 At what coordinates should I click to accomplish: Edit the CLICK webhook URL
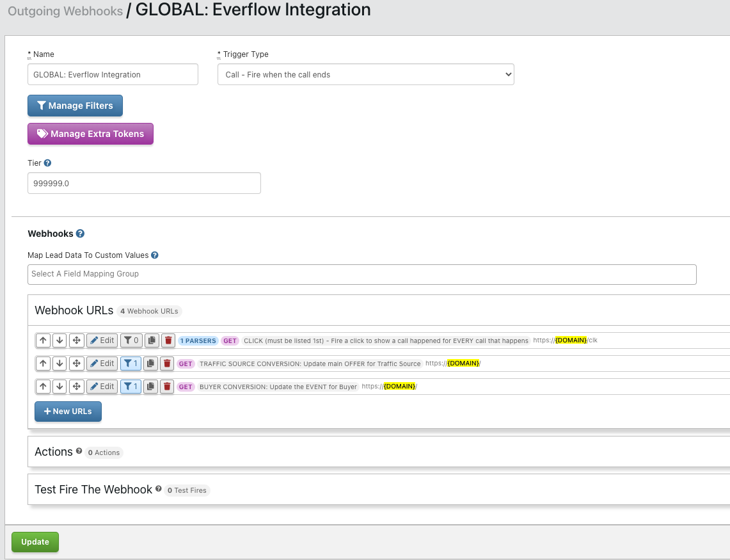tap(102, 340)
